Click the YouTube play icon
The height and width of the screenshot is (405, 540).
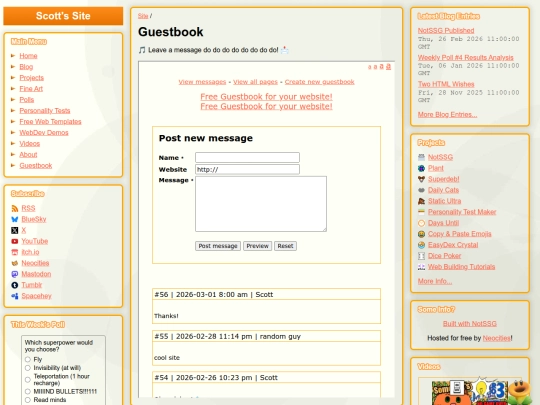[14, 241]
